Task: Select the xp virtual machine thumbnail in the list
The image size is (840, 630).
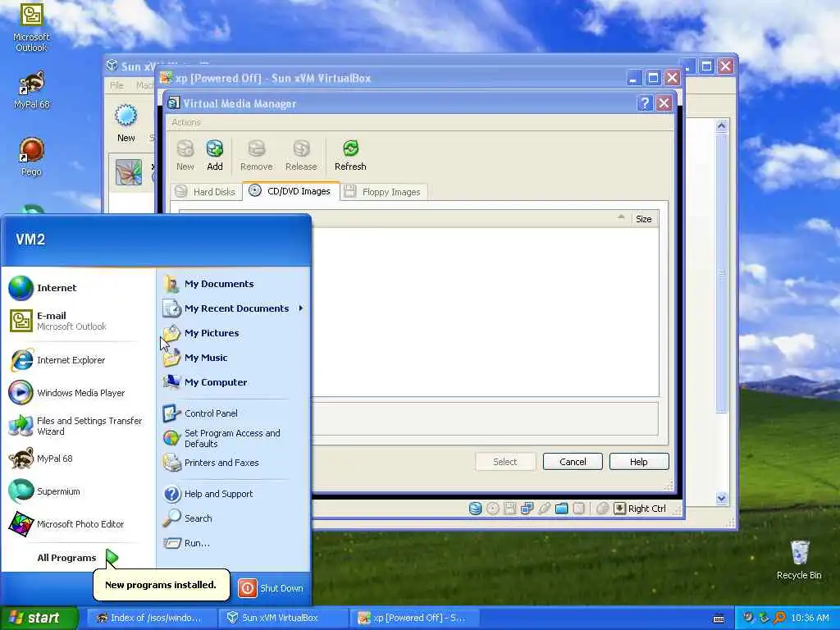Action: point(129,172)
